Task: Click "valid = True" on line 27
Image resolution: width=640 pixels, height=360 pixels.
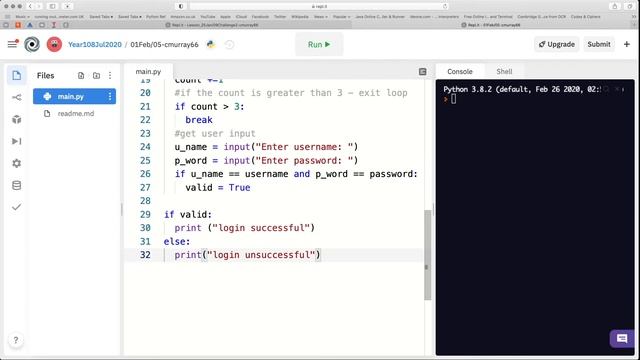Action: 218,188
